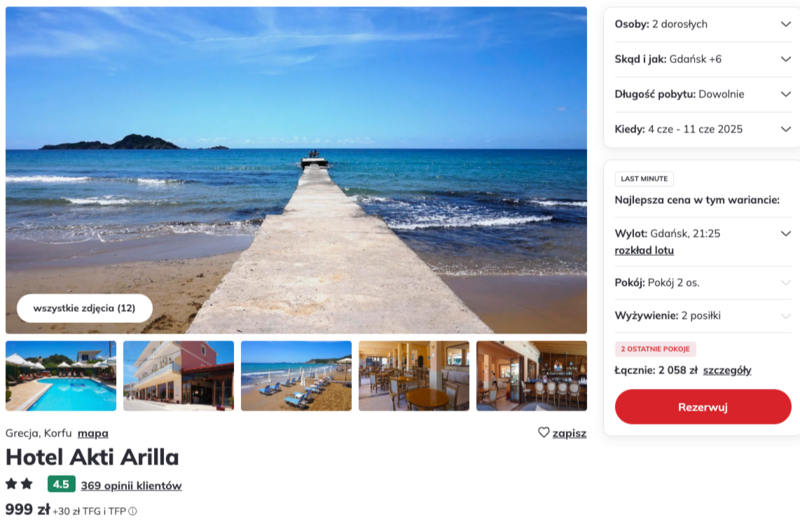Show wszystkie zdjęcia (12) gallery
The image size is (800, 522).
tap(85, 308)
